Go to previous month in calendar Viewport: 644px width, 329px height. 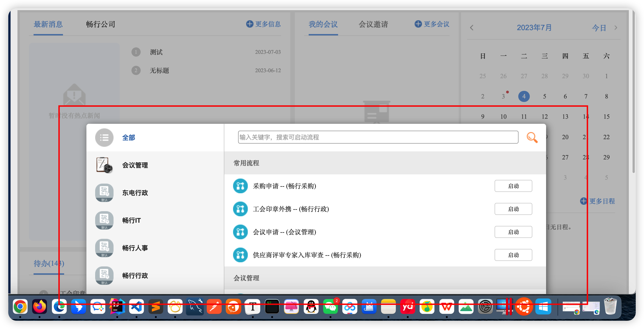471,28
